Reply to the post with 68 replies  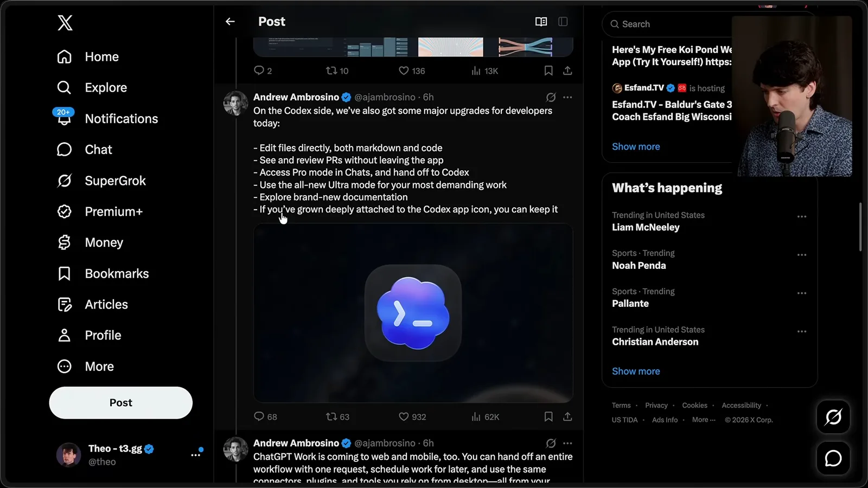(x=265, y=416)
